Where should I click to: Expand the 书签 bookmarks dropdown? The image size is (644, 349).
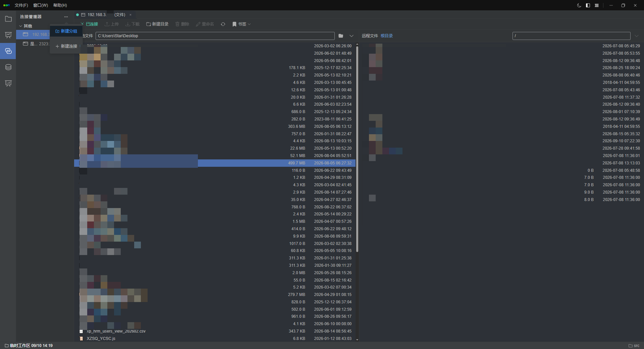coord(241,24)
